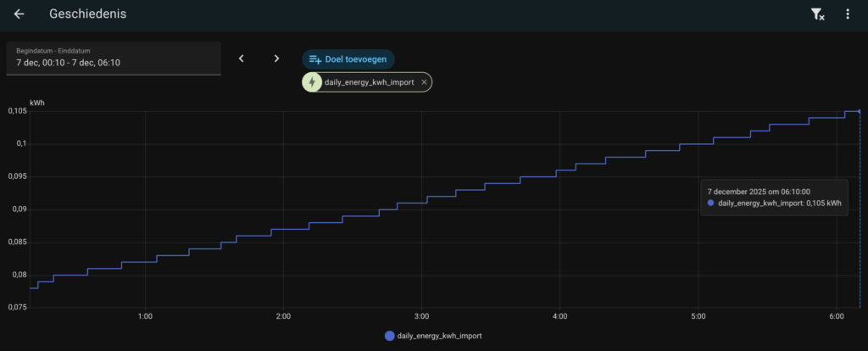
Task: Open the three-dot overflow menu
Action: [x=848, y=14]
